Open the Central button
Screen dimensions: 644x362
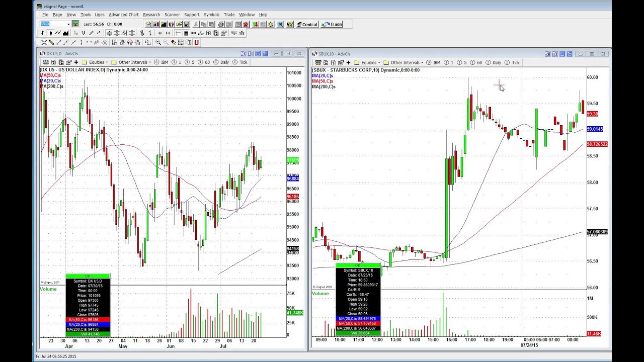coord(307,24)
